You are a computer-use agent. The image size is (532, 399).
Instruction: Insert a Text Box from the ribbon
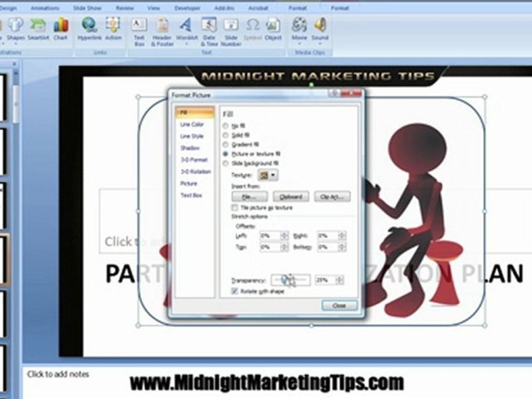[x=139, y=32]
